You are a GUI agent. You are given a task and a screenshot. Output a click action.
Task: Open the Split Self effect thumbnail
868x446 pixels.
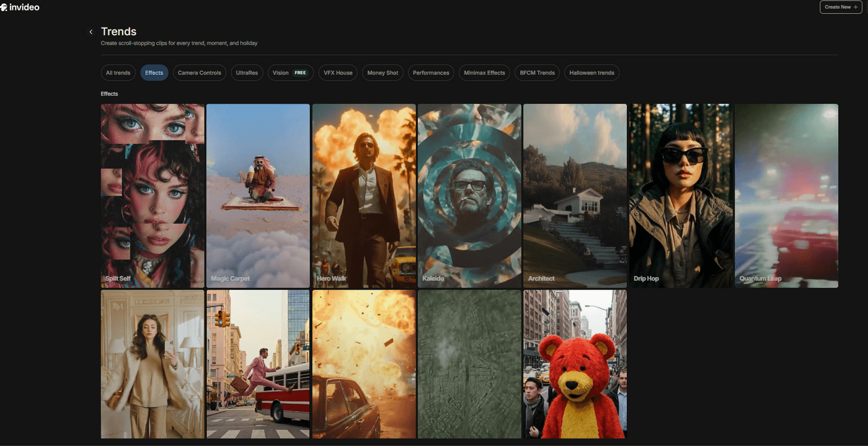[153, 195]
